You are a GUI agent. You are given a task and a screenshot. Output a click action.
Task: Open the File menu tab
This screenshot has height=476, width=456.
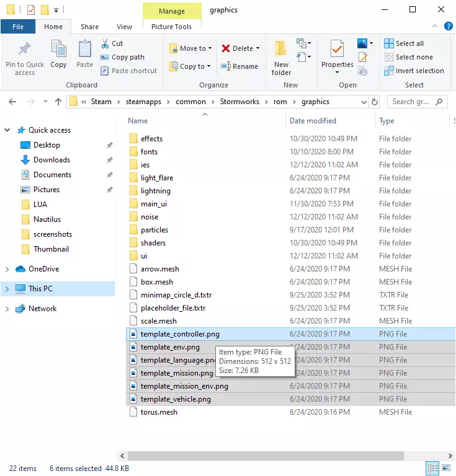(x=18, y=27)
